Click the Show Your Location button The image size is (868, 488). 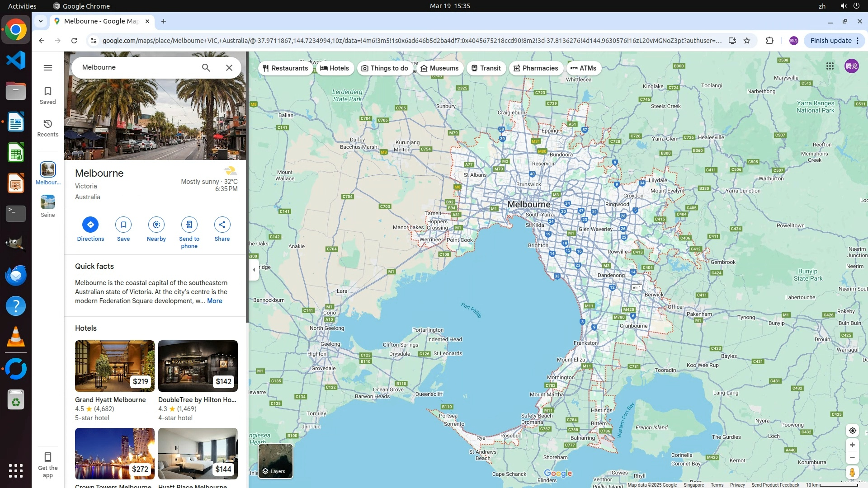click(x=852, y=431)
